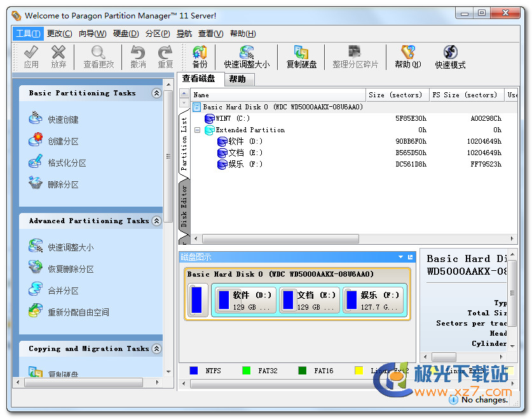Click the sidebar scroll down arrow
532x419 pixels.
point(168,372)
